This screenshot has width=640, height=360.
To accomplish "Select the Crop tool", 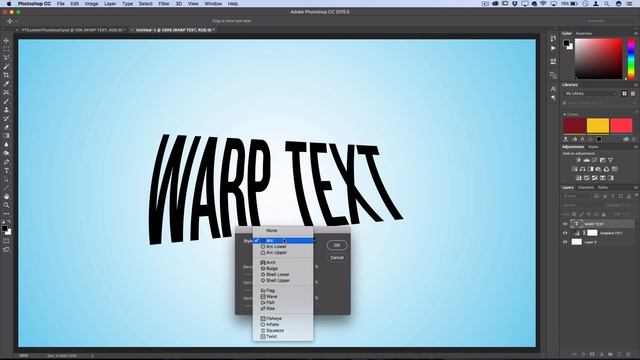I will pyautogui.click(x=6, y=75).
